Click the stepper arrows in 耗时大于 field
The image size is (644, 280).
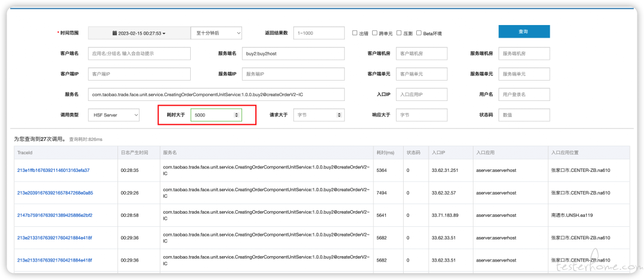(x=236, y=116)
